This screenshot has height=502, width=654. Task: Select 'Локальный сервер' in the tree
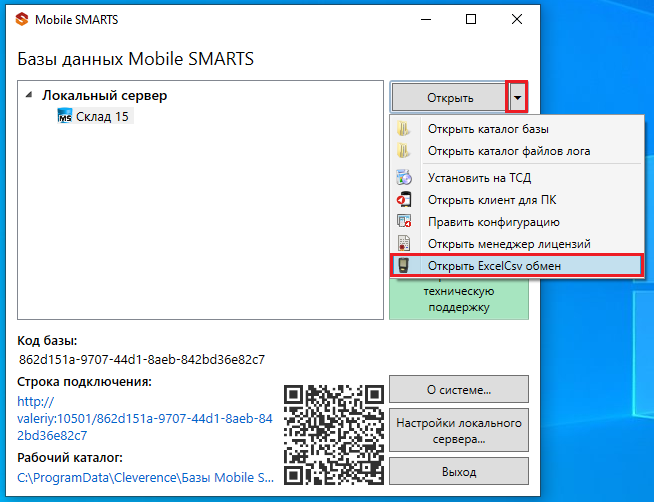(104, 95)
